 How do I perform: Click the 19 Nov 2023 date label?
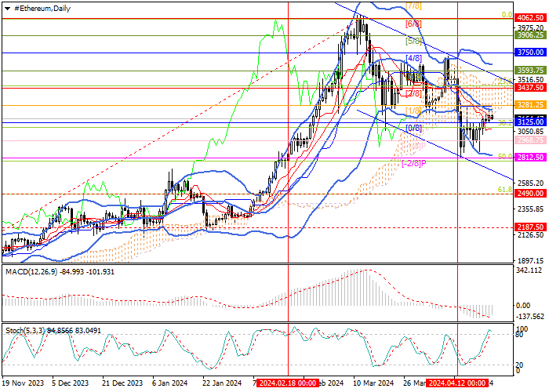(23, 383)
